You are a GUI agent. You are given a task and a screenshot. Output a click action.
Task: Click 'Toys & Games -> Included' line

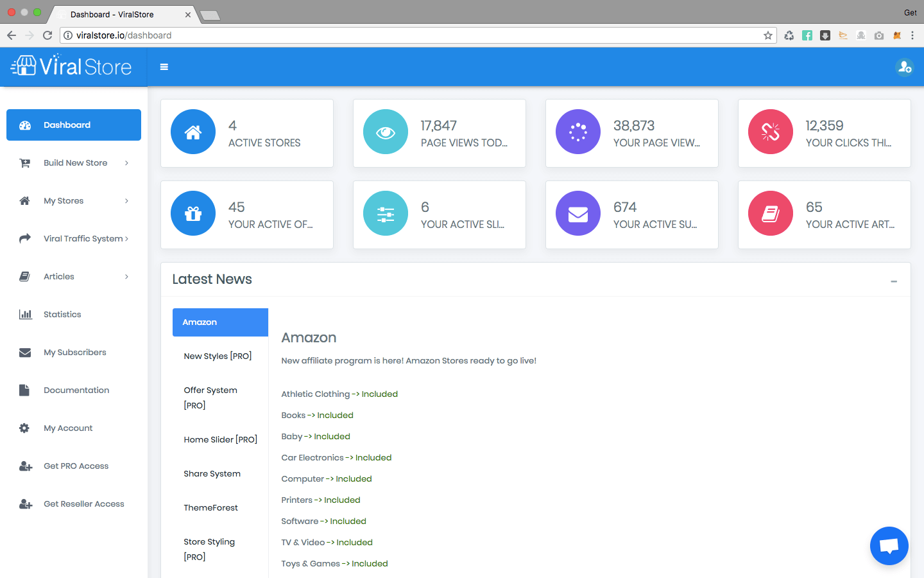point(334,564)
